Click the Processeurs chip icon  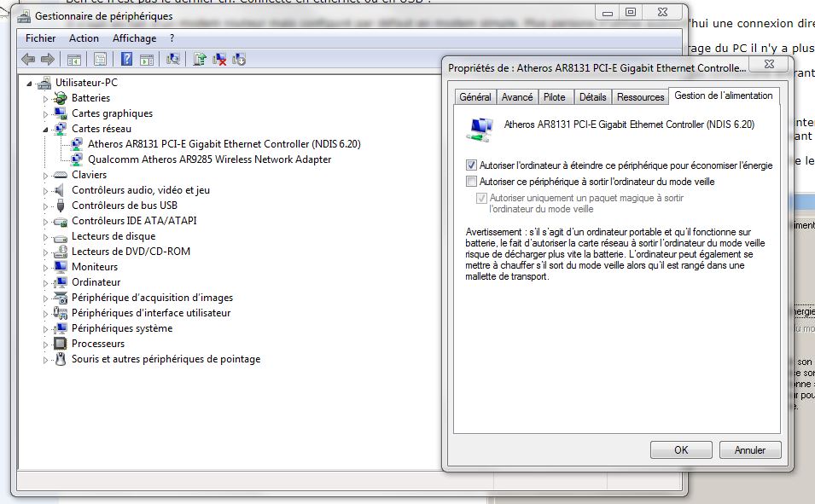(x=61, y=344)
